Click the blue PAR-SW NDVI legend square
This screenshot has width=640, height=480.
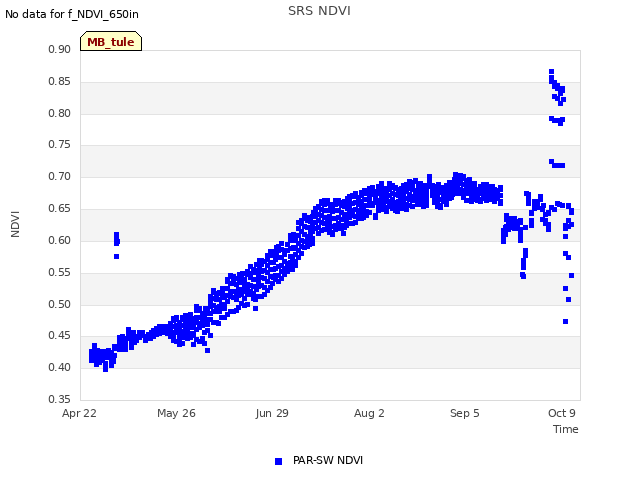pyautogui.click(x=278, y=461)
